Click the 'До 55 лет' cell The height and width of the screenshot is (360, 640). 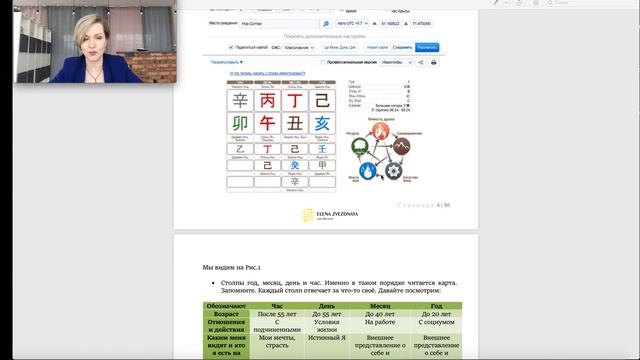coord(327,314)
